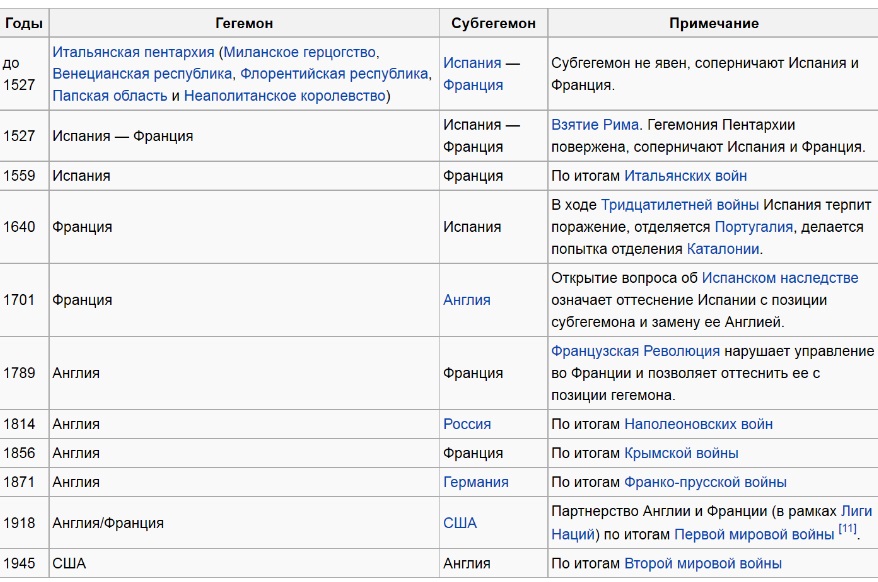Open the Каталонии link

(723, 249)
